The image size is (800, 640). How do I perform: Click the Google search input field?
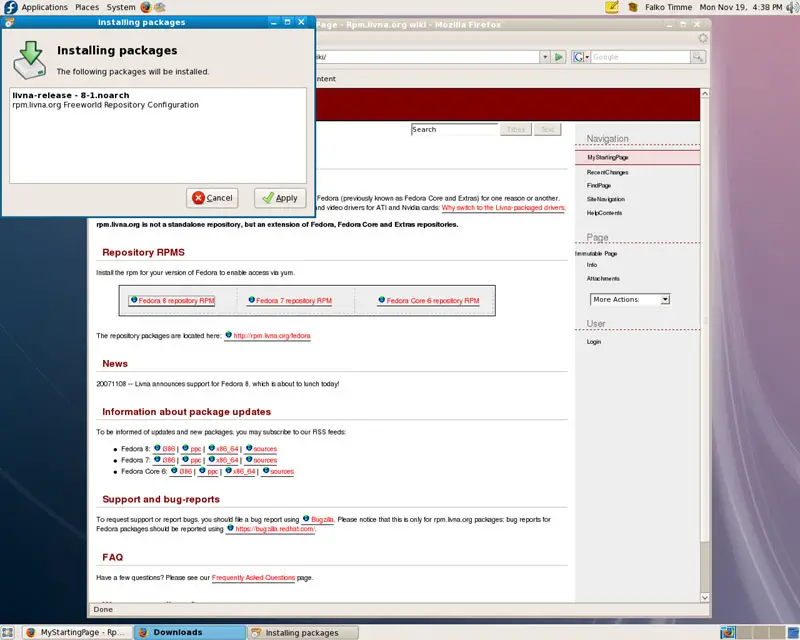(640, 57)
